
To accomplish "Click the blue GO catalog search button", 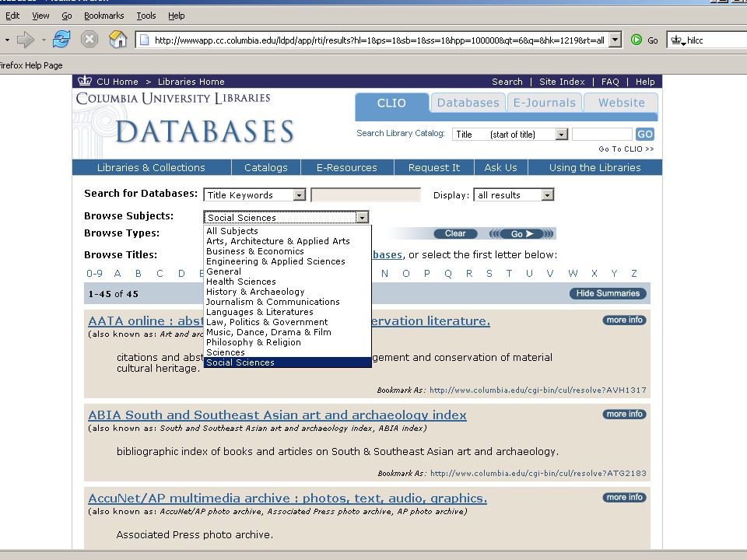I will [644, 135].
